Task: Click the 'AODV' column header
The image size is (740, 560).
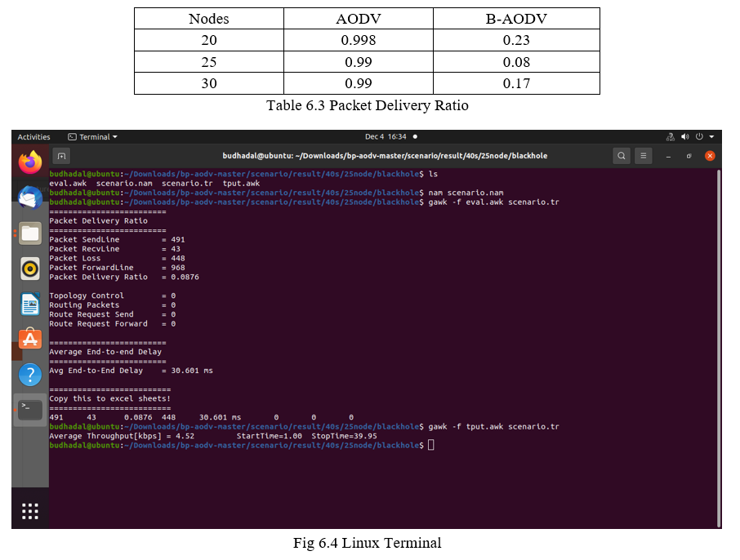Action: point(359,19)
